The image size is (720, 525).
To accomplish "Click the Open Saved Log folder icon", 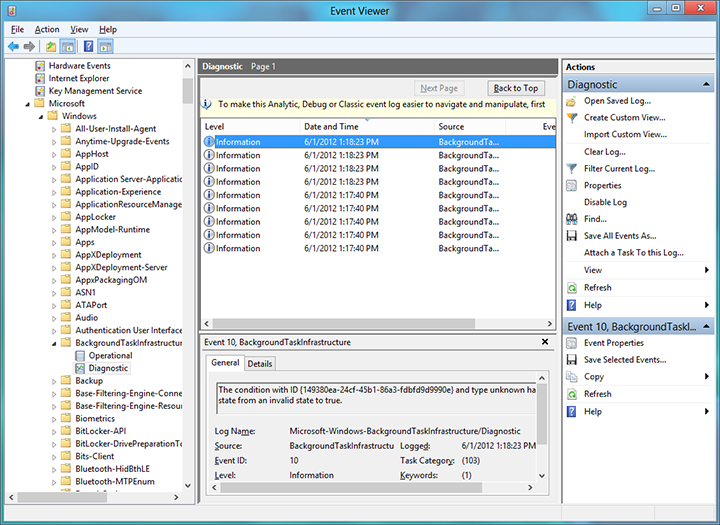I will point(572,101).
